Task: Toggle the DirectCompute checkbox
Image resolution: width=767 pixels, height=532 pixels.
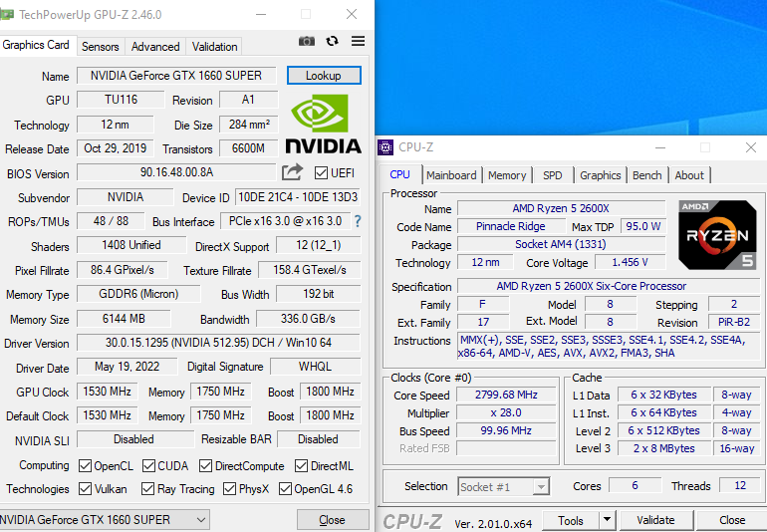Action: [205, 466]
